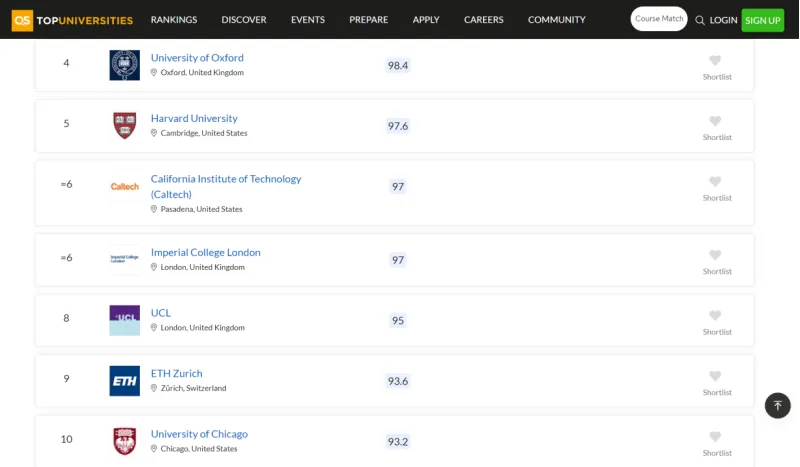
Task: Click the UCL purple logo
Action: click(x=125, y=320)
